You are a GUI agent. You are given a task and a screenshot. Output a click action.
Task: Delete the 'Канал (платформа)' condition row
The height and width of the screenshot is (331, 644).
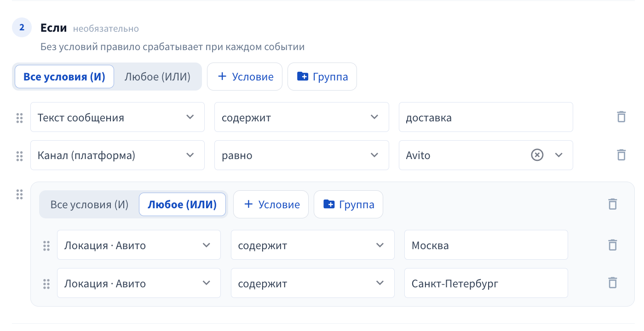pos(621,155)
